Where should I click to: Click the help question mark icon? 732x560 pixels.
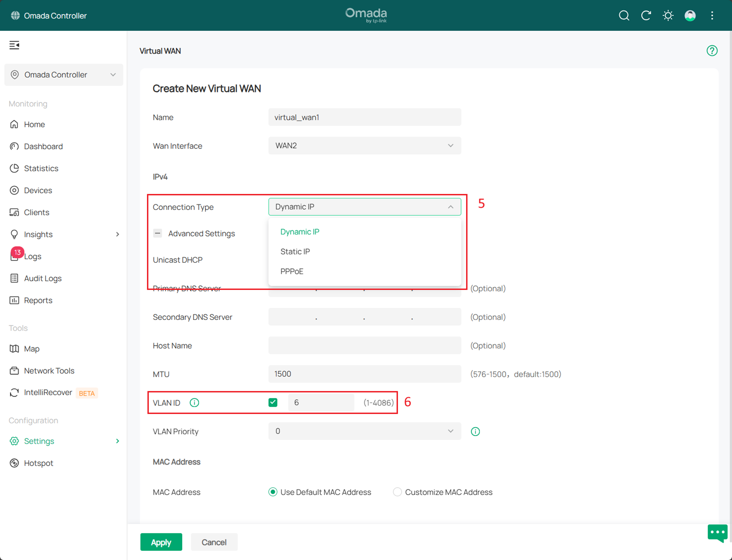coord(712,51)
